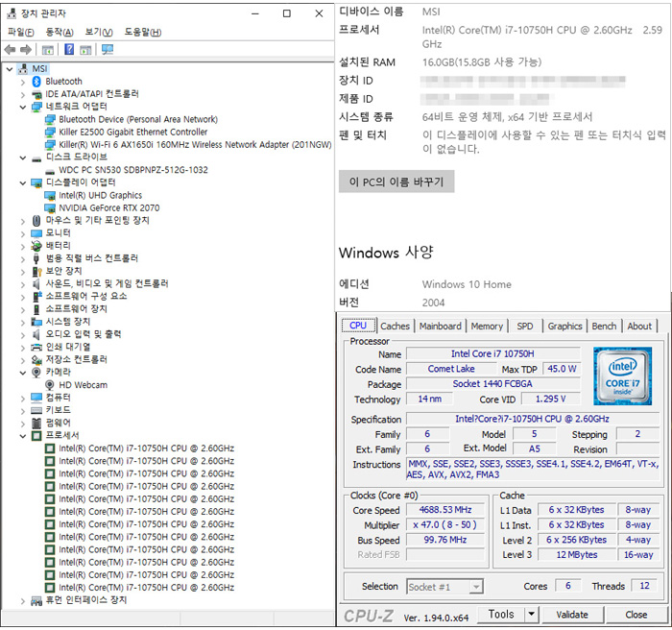Click the 사운드, 비디오 및 게임 컨트롤러 icon
Image resolution: width=672 pixels, height=630 pixels.
[x=36, y=284]
